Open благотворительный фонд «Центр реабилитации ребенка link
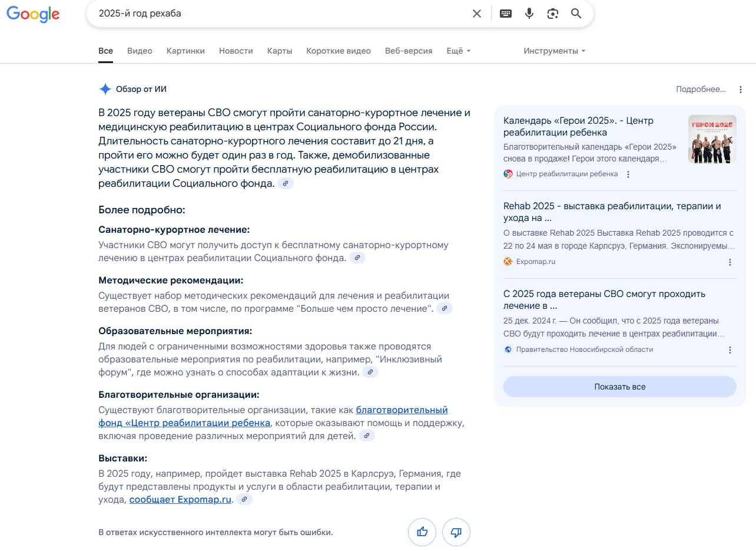756x551 pixels. point(273,417)
